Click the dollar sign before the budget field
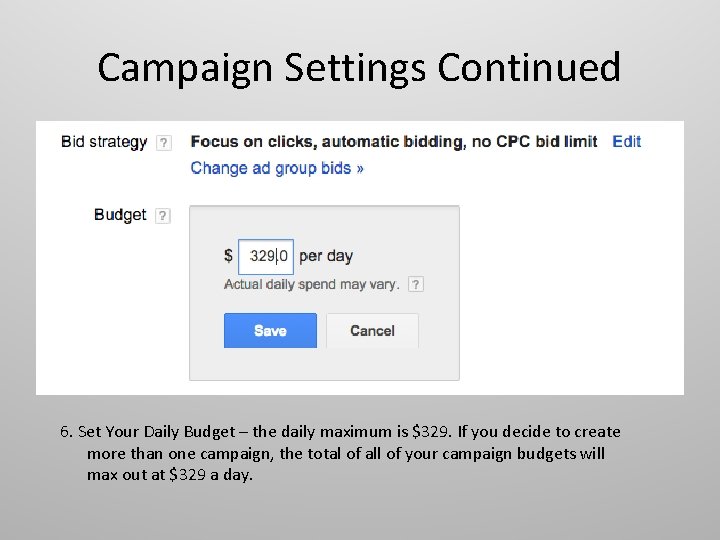The height and width of the screenshot is (540, 720). tap(229, 256)
